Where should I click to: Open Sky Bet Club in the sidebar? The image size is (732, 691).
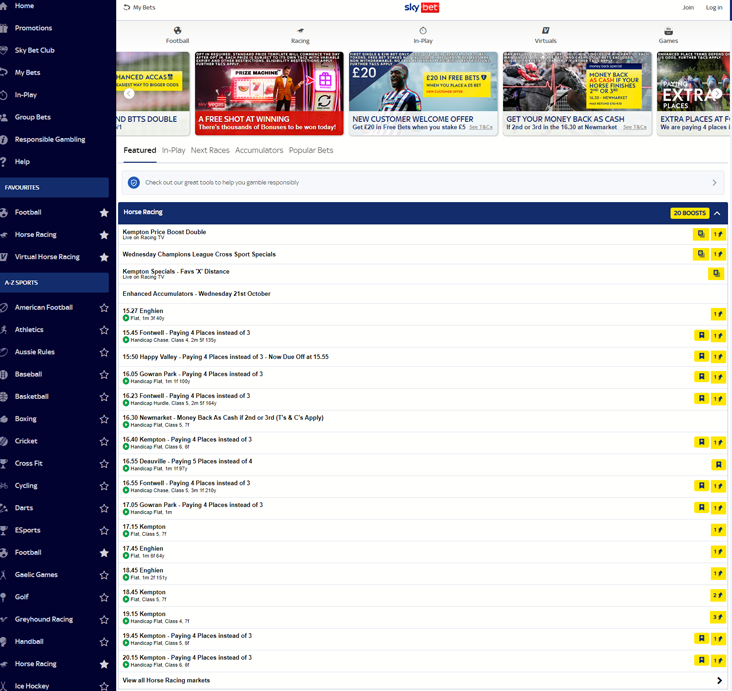[x=35, y=50]
